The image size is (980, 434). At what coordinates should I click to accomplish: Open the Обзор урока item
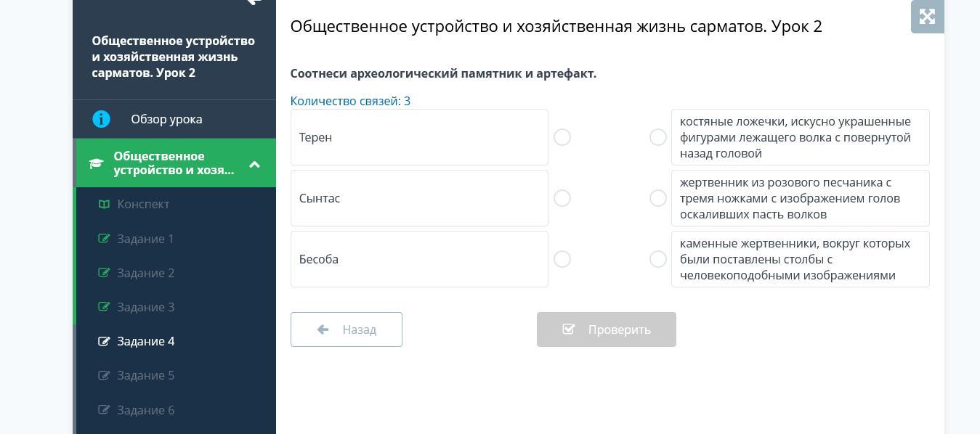pos(166,119)
